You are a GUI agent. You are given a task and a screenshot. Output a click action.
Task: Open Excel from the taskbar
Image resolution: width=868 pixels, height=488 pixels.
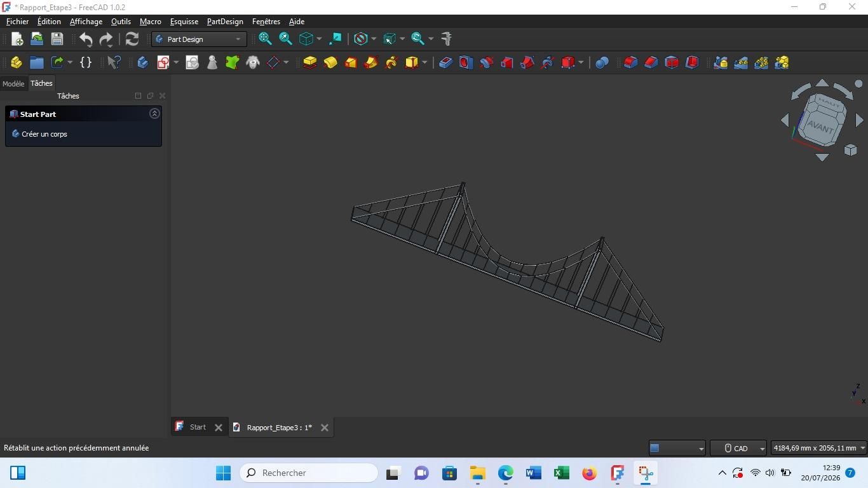click(561, 473)
